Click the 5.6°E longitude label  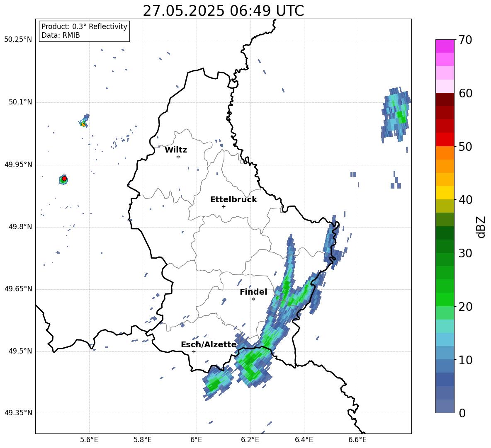pos(89,440)
